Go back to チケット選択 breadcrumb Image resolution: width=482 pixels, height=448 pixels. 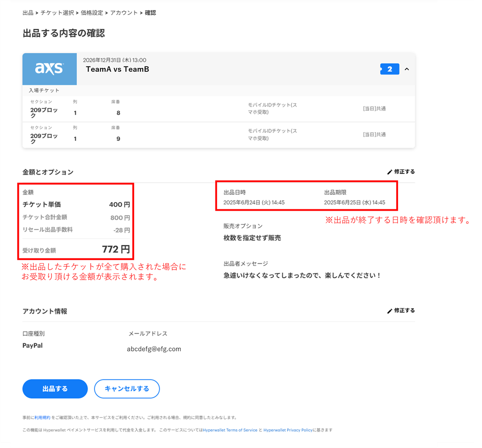pyautogui.click(x=57, y=13)
